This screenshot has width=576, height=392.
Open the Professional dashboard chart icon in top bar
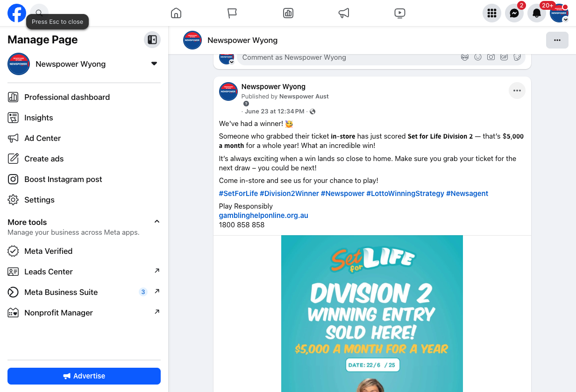(x=288, y=13)
